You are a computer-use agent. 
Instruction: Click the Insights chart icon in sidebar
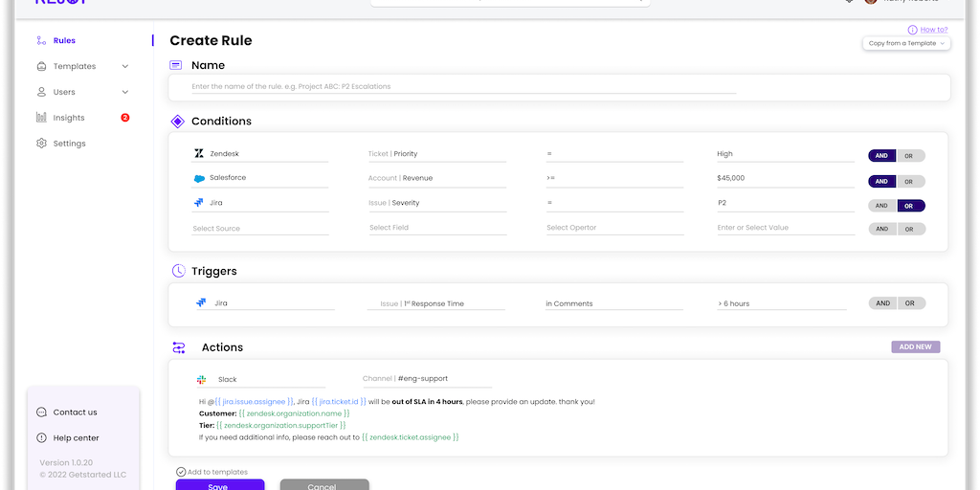click(41, 118)
